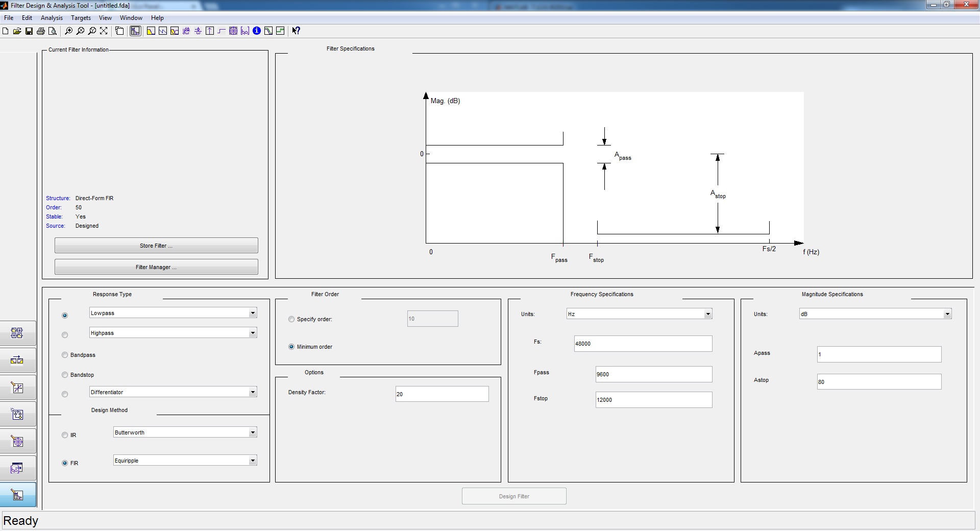Click the Store Filter button
Image resolution: width=980 pixels, height=531 pixels.
point(156,246)
